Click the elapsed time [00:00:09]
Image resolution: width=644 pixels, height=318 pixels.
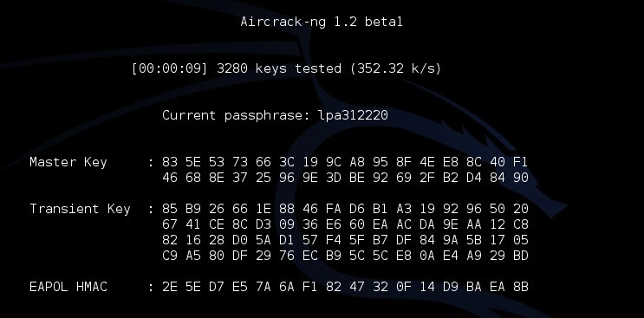click(170, 68)
